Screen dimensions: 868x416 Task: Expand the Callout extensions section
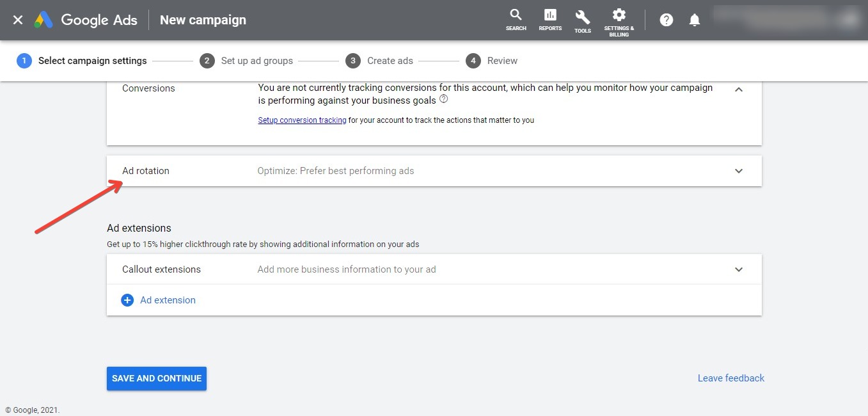739,269
